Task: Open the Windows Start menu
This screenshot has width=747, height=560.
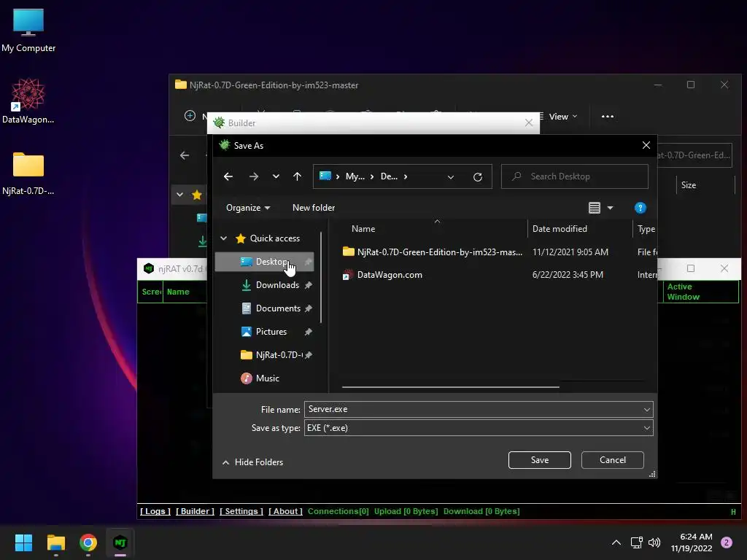Action: pyautogui.click(x=23, y=542)
